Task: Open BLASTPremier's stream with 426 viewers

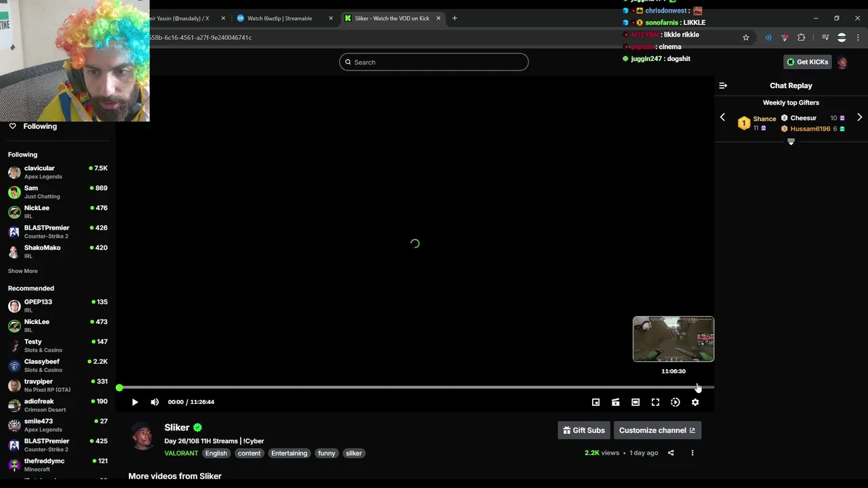Action: pos(58,232)
